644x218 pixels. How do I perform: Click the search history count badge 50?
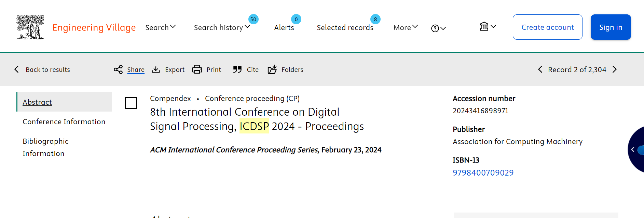coord(253,19)
